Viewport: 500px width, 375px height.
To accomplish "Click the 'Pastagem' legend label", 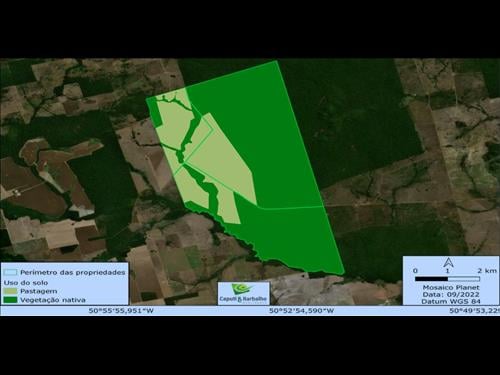I will click(39, 291).
